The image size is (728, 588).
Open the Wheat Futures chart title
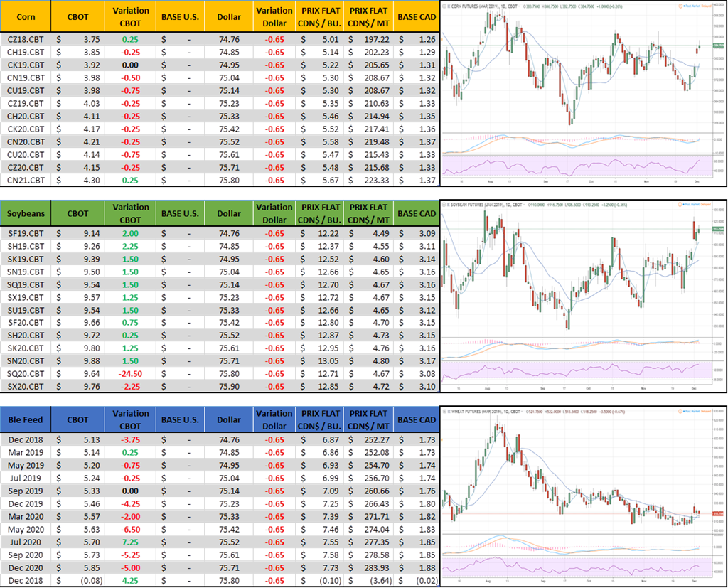pos(485,411)
